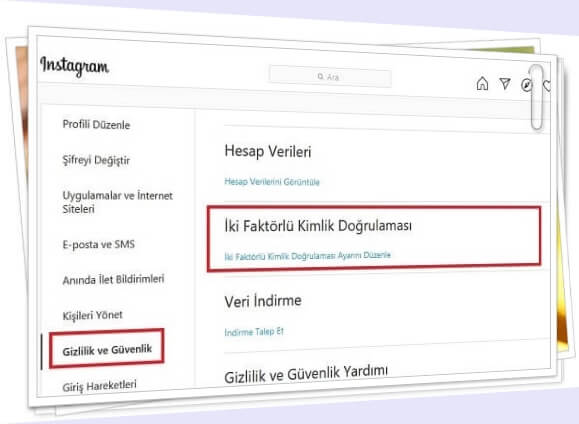Click the vertical scrollbar thumb
The image size is (579, 424).
click(x=537, y=97)
